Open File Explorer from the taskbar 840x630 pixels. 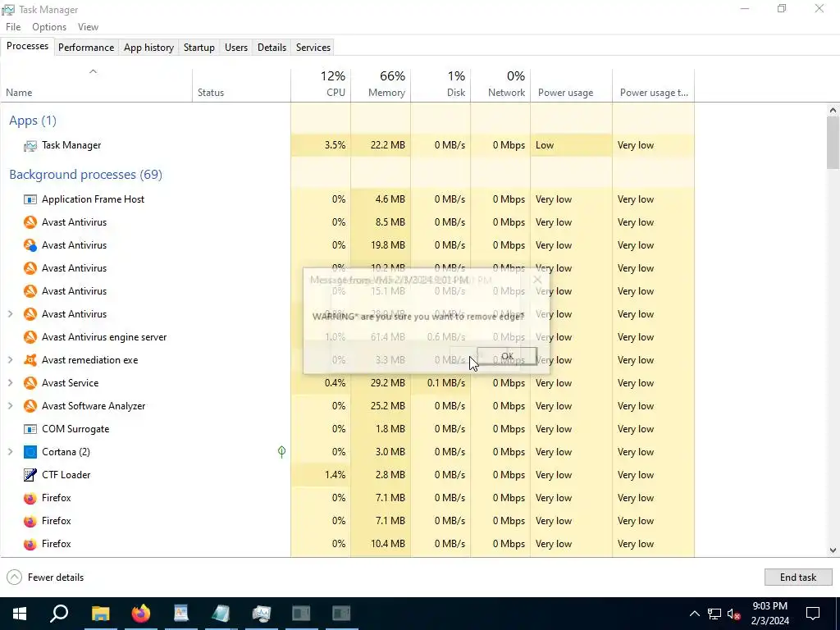100,614
